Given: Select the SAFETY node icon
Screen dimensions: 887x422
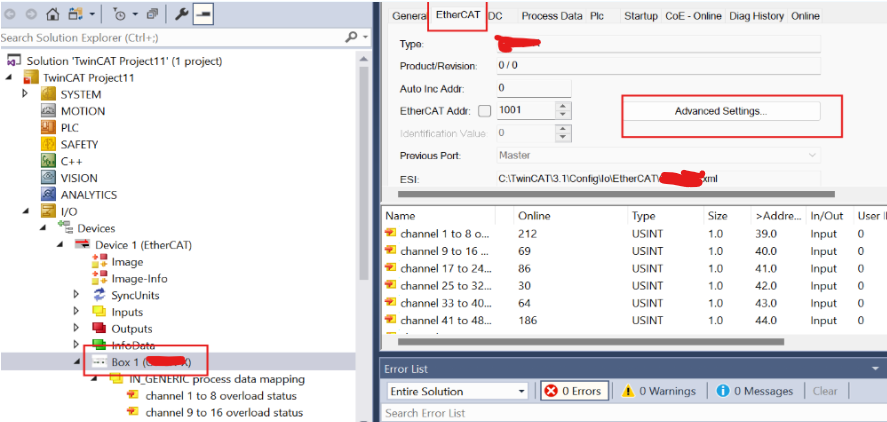Looking at the screenshot, I should click(x=49, y=145).
